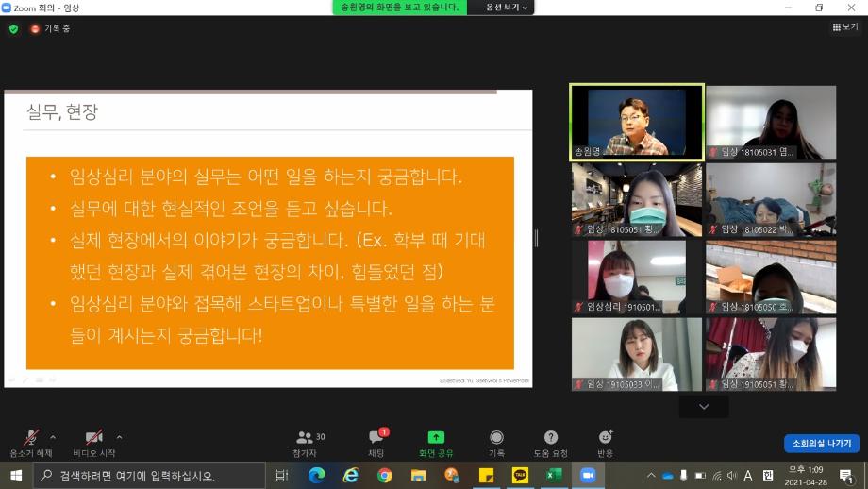
Task: Open the chat panel
Action: pos(376,441)
